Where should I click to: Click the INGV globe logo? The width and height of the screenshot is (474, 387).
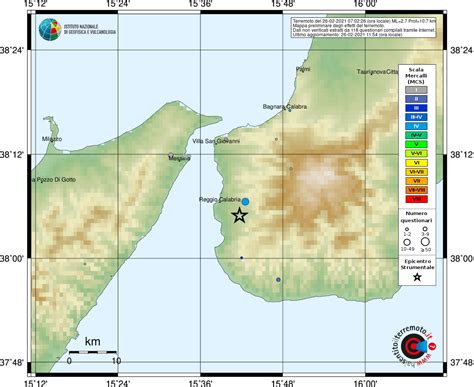click(50, 29)
